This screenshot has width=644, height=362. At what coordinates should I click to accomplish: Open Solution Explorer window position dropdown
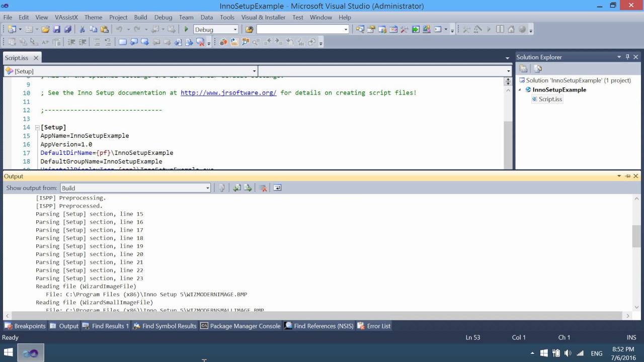pyautogui.click(x=619, y=57)
